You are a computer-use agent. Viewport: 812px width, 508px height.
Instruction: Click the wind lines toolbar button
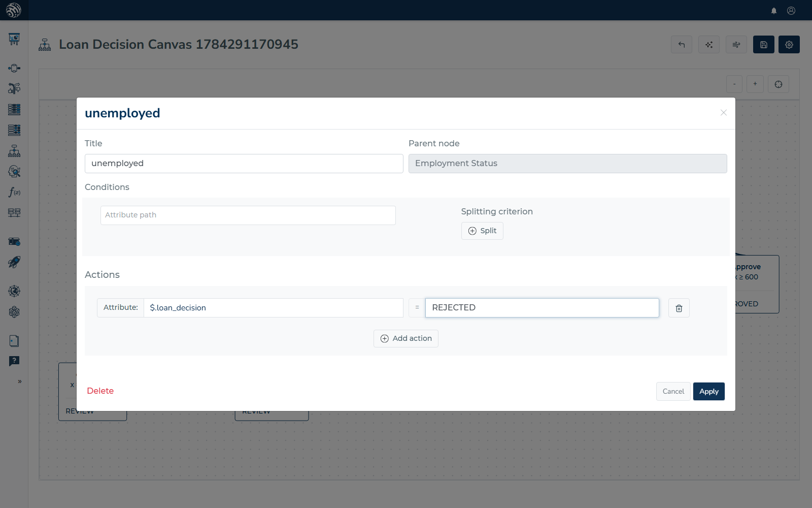tap(736, 45)
